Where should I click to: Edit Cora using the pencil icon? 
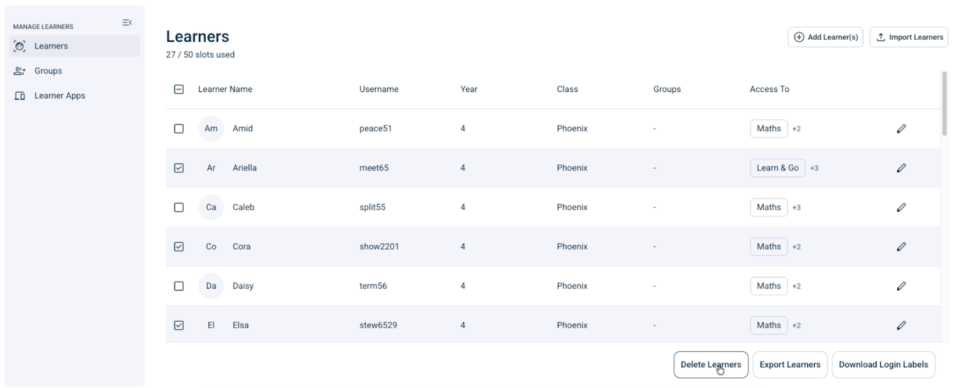[901, 246]
